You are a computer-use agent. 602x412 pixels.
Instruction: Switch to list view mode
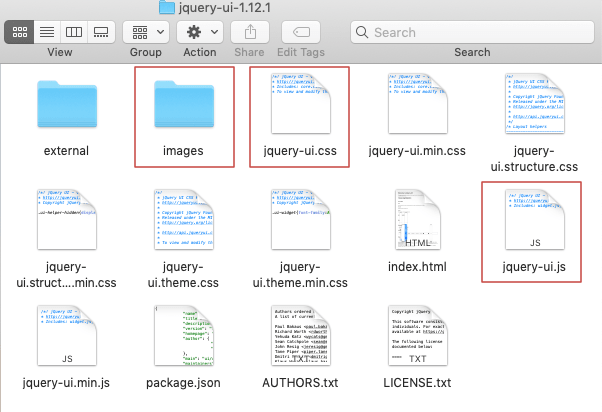pyautogui.click(x=46, y=32)
